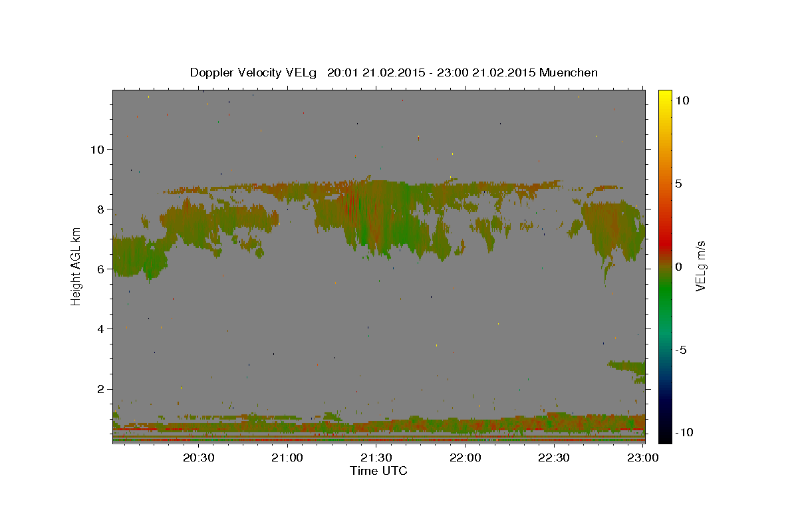Screen dimensions: 798x532
Task: Click the black bottom of the colorbar
Action: tap(664, 436)
